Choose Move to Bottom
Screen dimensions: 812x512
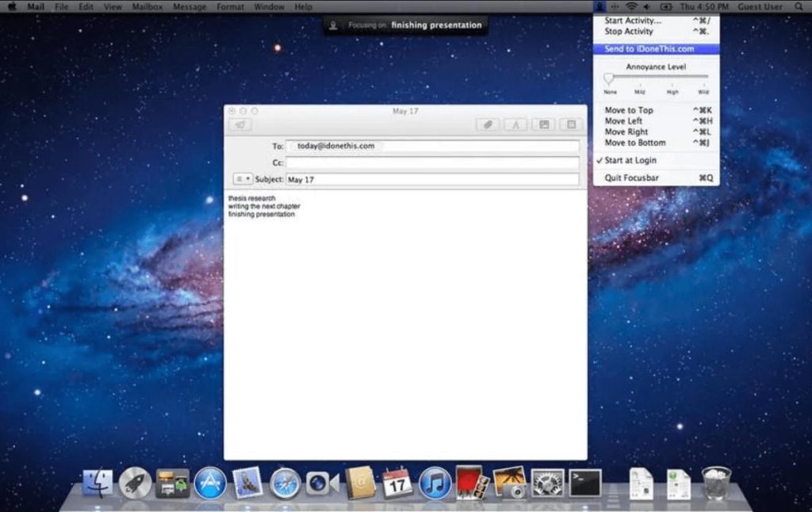[656, 143]
